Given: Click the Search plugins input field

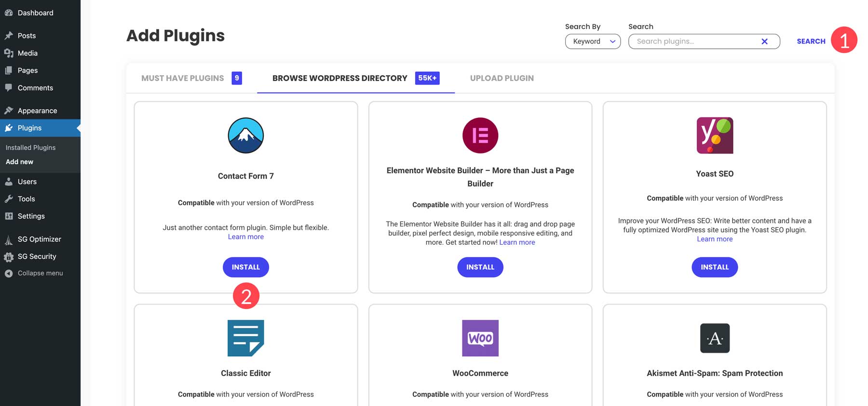Looking at the screenshot, I should coord(694,42).
